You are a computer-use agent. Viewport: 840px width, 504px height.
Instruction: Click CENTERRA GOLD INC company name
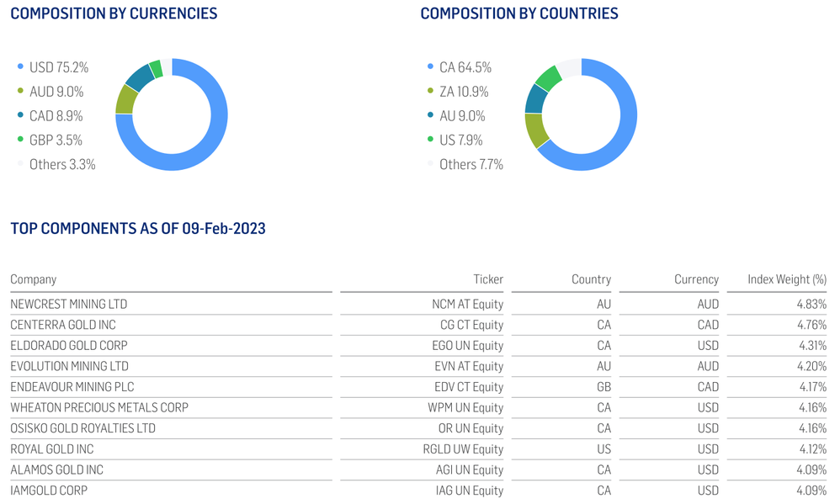[x=63, y=325]
